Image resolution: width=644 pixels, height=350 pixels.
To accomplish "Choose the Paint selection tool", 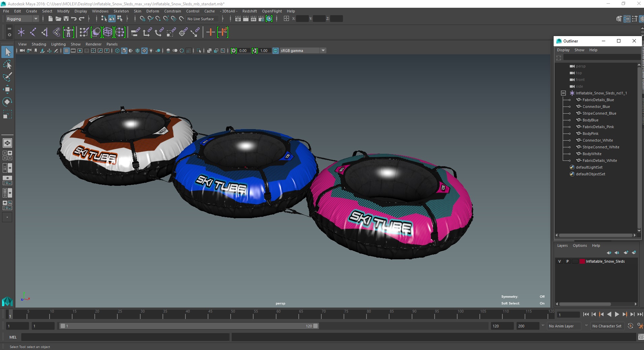I will coord(7,77).
